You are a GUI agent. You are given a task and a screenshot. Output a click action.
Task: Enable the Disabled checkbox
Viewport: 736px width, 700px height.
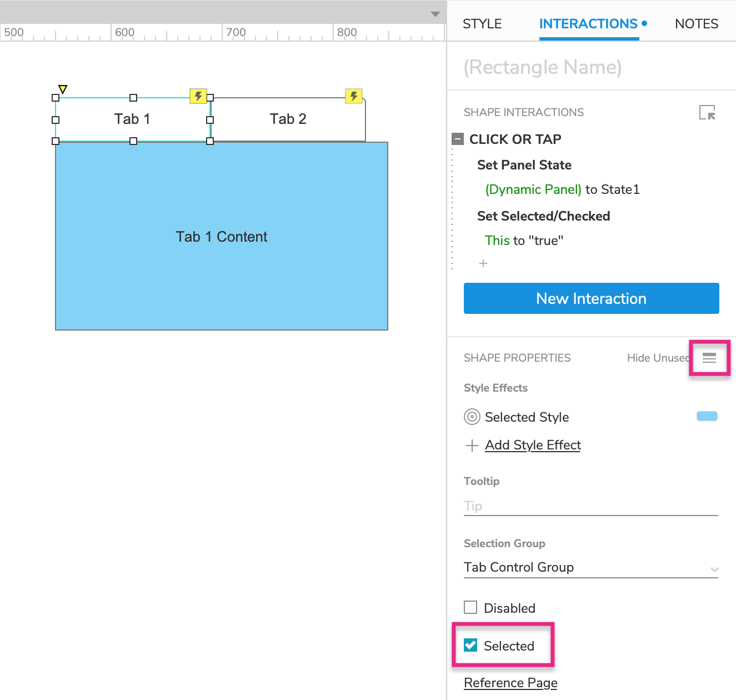click(x=470, y=607)
